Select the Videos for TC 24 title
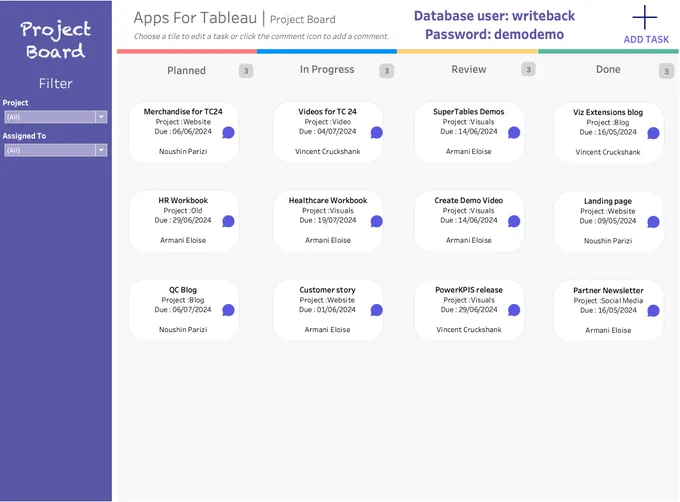This screenshot has height=502, width=680. pyautogui.click(x=327, y=111)
